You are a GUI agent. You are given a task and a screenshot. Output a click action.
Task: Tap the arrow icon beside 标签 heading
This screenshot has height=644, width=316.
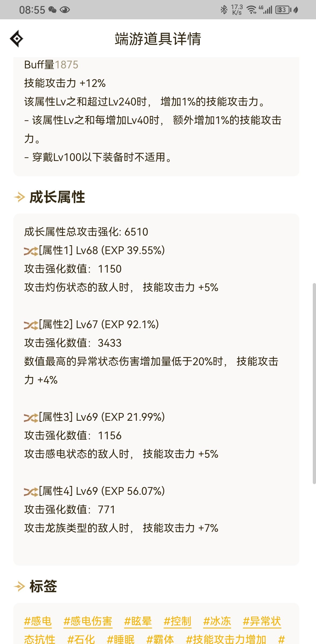tap(19, 586)
